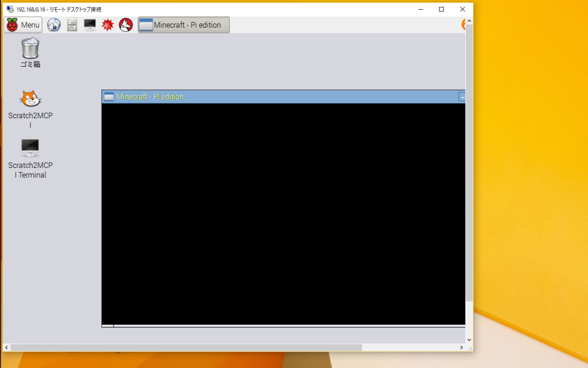Minimize the Minecraft - Pi edition window
588x368 pixels.
point(462,97)
